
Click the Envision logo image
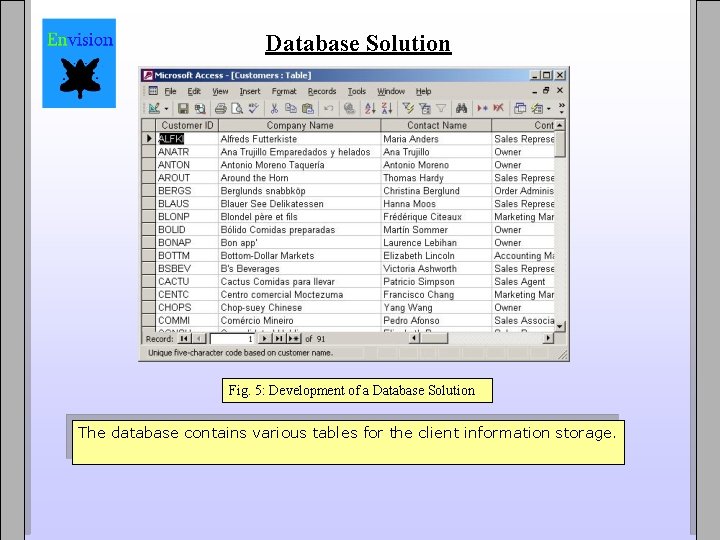click(x=79, y=63)
